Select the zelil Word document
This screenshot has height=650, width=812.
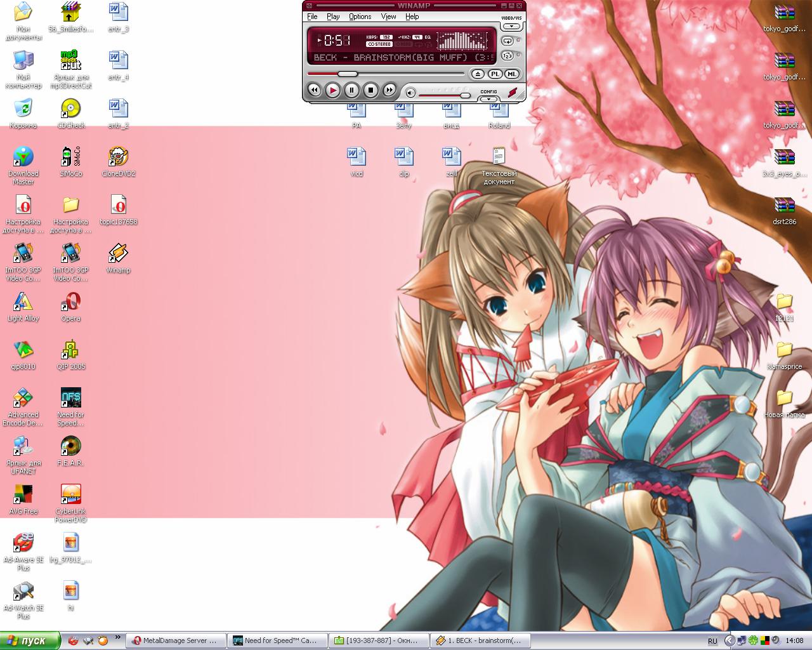click(x=452, y=162)
